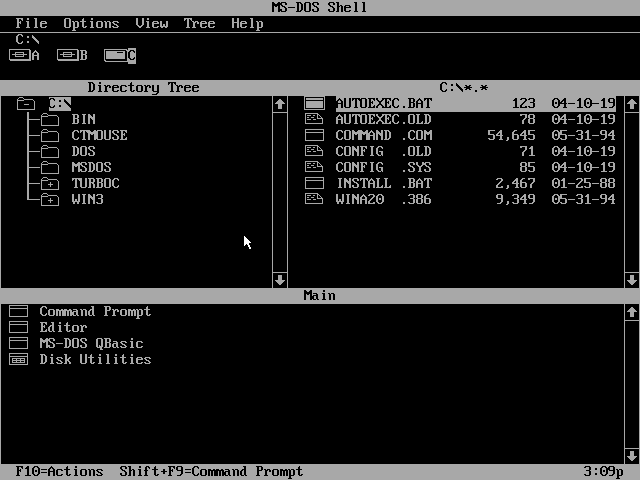The height and width of the screenshot is (480, 640).
Task: Select the TURBOC directory name
Action: tap(96, 183)
